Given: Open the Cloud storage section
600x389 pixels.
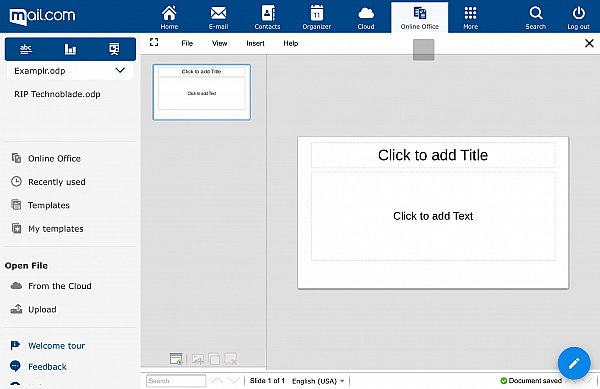Looking at the screenshot, I should (366, 17).
